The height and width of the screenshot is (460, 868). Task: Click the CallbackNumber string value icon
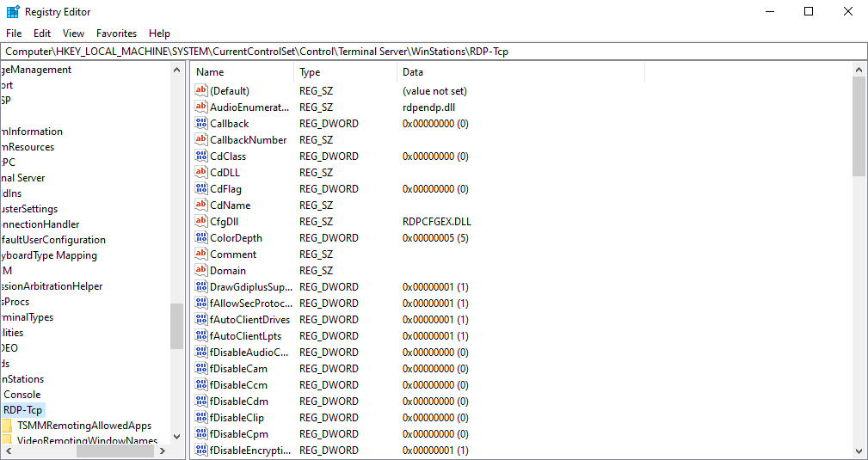201,139
